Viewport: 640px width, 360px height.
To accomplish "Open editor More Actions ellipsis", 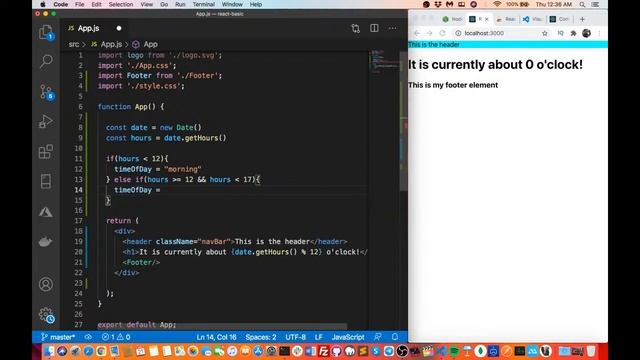I will point(392,28).
